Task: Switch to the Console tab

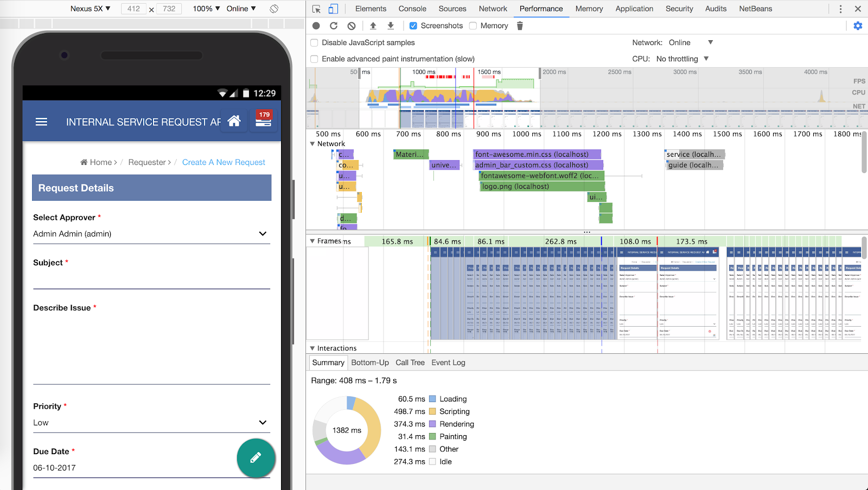Action: 412,9
